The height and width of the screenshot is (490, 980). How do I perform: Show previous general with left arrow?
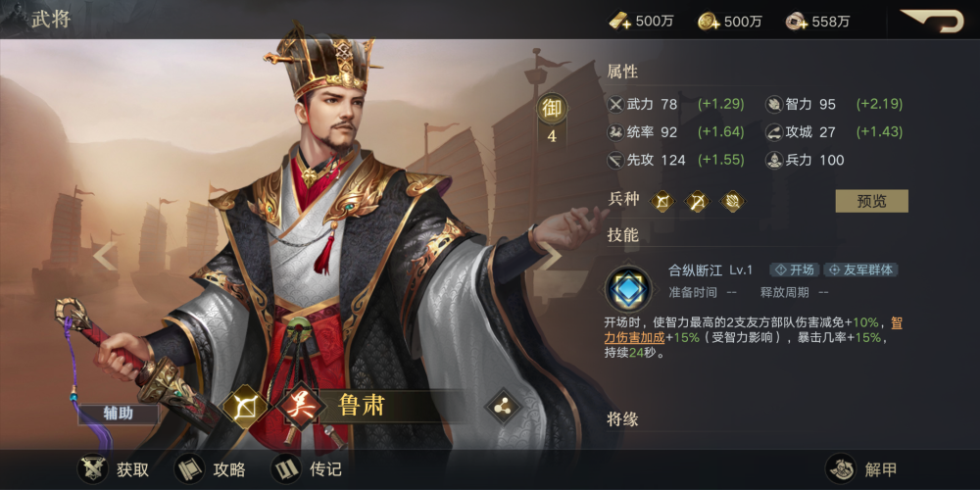click(x=106, y=256)
